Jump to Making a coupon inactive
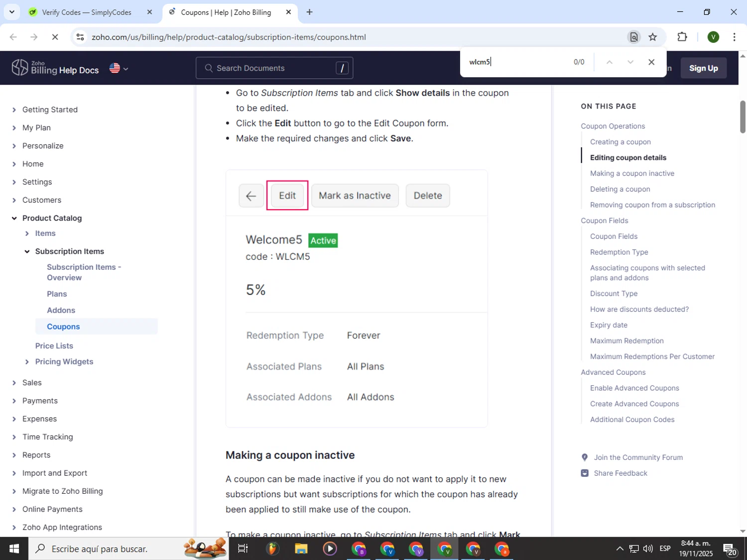The height and width of the screenshot is (560, 747). [x=632, y=173]
